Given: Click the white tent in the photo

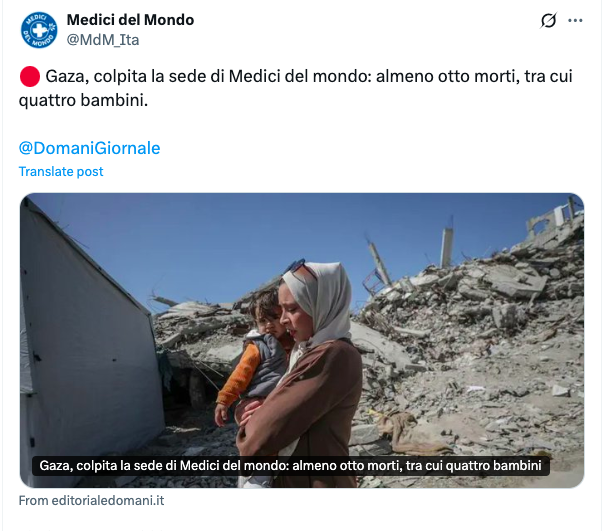Looking at the screenshot, I should (86, 338).
